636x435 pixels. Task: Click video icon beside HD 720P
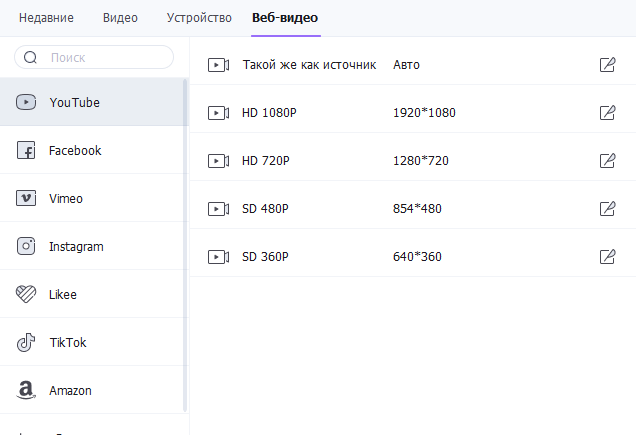[219, 161]
